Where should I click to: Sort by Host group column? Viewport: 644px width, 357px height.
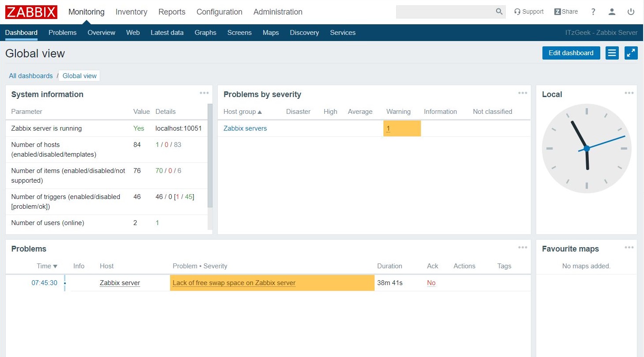point(242,112)
